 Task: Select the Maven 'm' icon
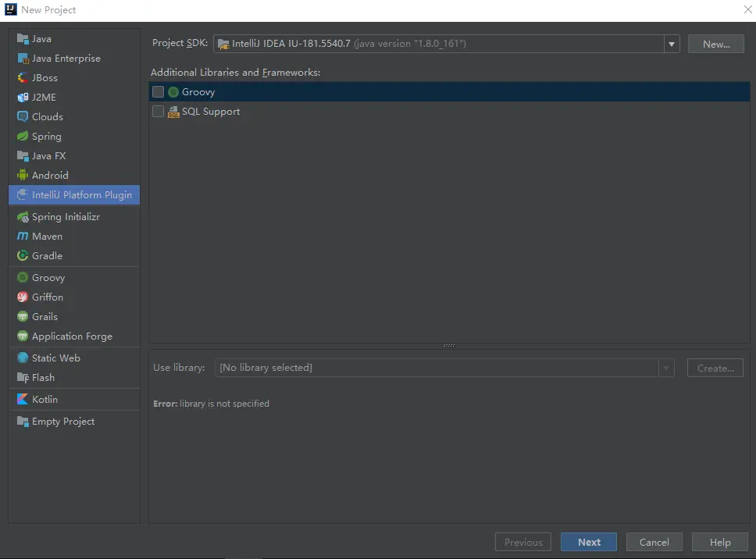(x=23, y=236)
